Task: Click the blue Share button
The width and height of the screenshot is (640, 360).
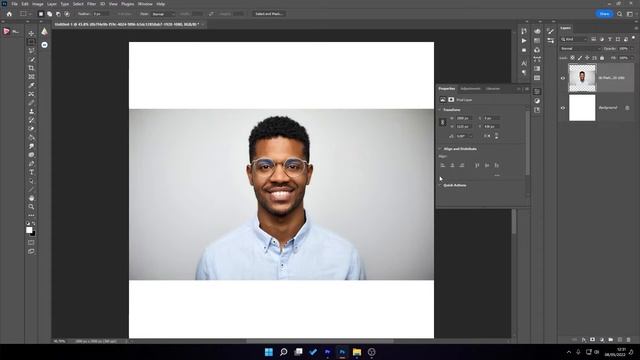Action: [604, 14]
